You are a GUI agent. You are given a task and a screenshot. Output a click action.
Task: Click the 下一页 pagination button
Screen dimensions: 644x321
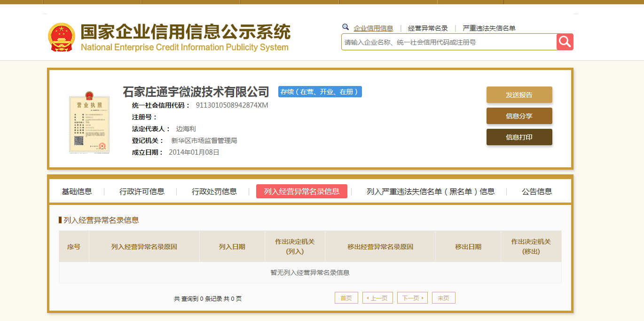(412, 298)
